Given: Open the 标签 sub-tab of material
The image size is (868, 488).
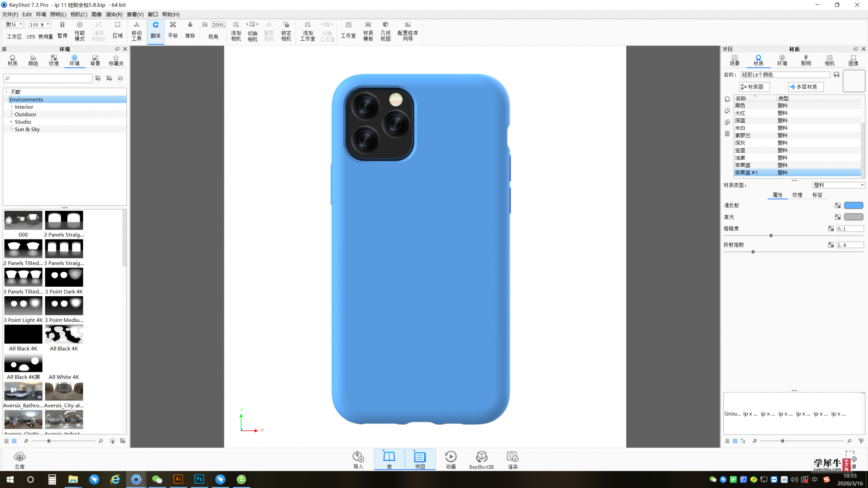Looking at the screenshot, I should (x=817, y=195).
